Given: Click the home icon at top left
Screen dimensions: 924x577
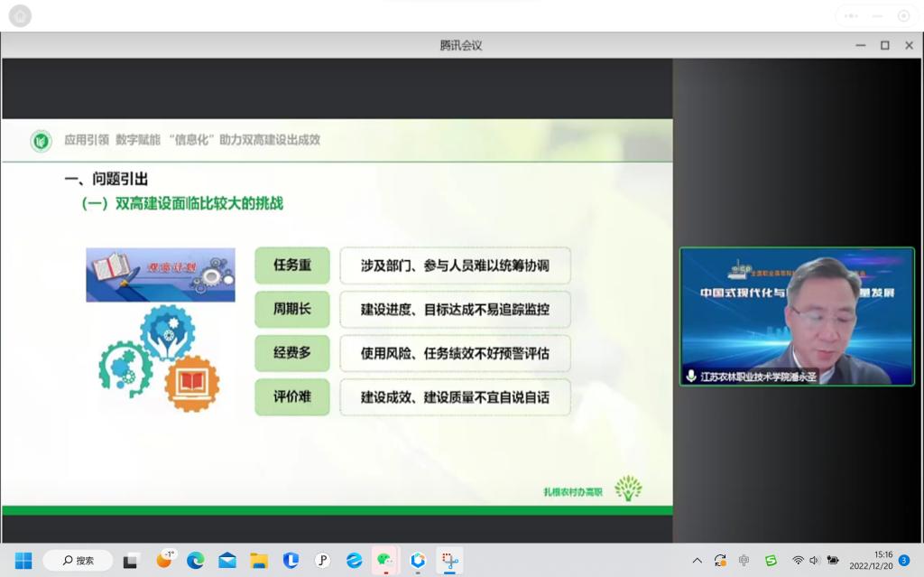Looking at the screenshot, I should 20,15.
